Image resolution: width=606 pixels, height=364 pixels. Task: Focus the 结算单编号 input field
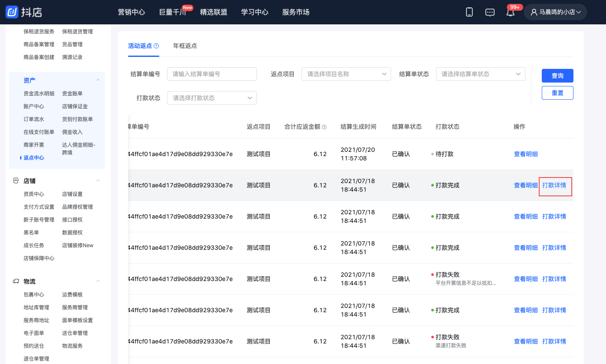click(212, 74)
